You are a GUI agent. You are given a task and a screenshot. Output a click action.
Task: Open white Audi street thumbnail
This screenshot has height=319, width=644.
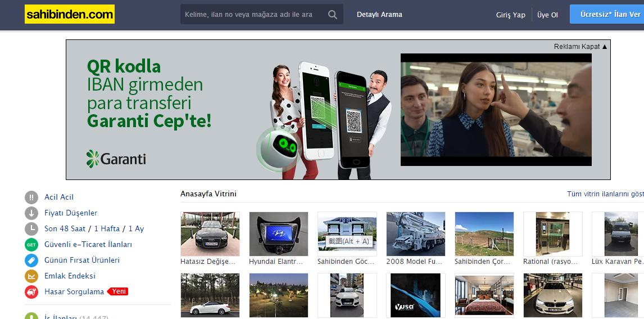coord(347,295)
